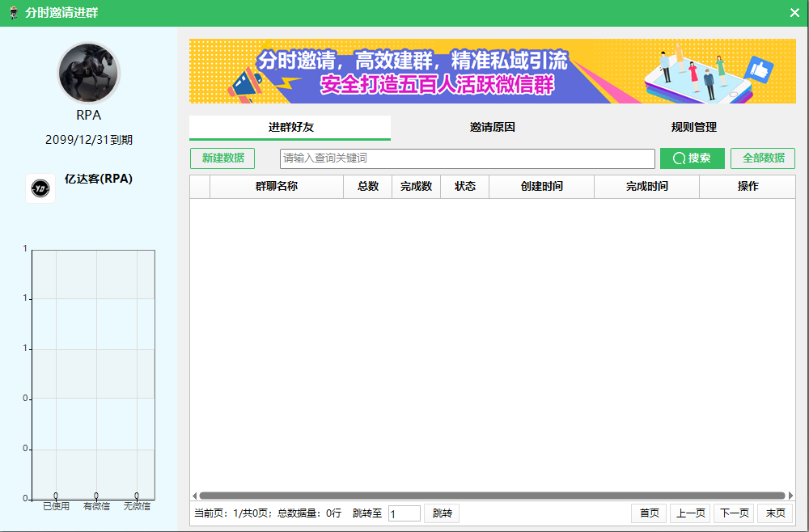Click 上一页 to go back
The height and width of the screenshot is (532, 809).
pyautogui.click(x=690, y=513)
